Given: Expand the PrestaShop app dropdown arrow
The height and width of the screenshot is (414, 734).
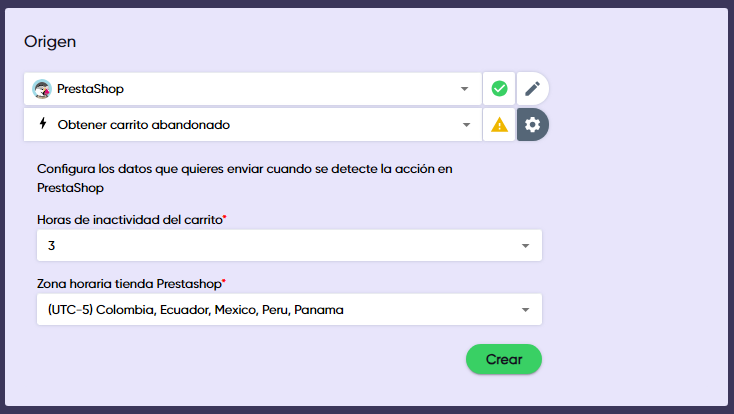Looking at the screenshot, I should coord(464,89).
